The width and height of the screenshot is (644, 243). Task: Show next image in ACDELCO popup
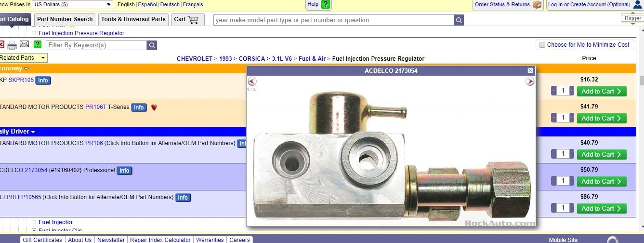tap(530, 81)
